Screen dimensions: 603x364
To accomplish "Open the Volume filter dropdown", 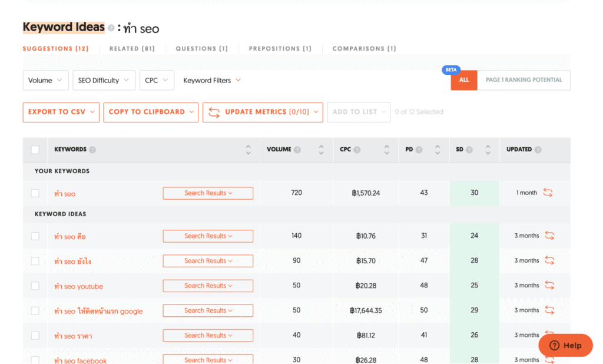I will point(45,80).
